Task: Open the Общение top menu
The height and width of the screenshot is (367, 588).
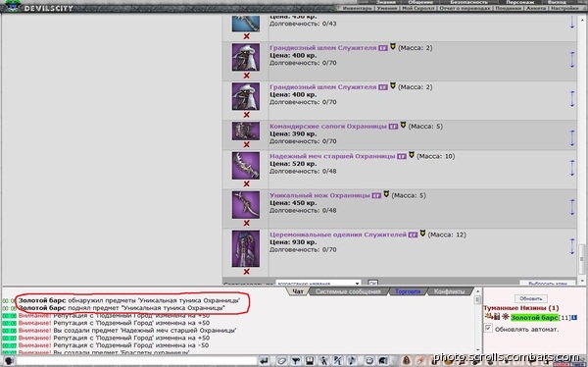Action: click(420, 2)
